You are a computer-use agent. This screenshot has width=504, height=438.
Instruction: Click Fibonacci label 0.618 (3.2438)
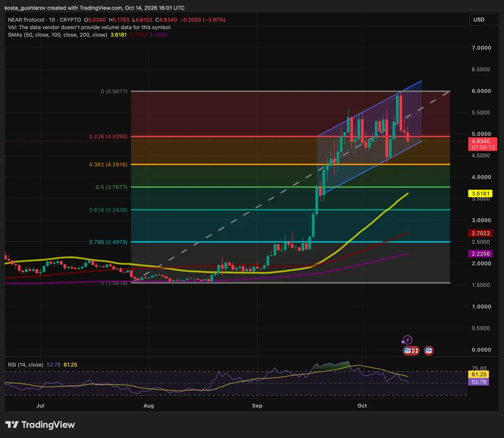click(x=108, y=210)
